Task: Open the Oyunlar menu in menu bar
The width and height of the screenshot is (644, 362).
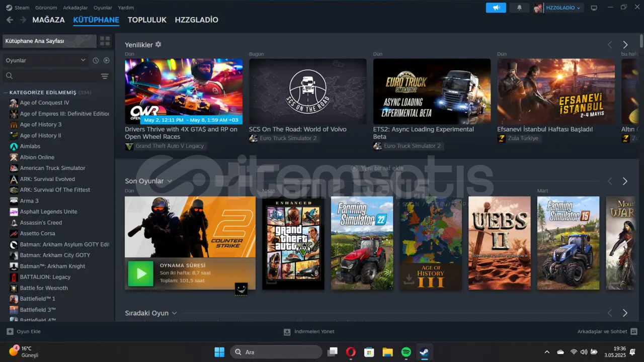Action: (103, 8)
